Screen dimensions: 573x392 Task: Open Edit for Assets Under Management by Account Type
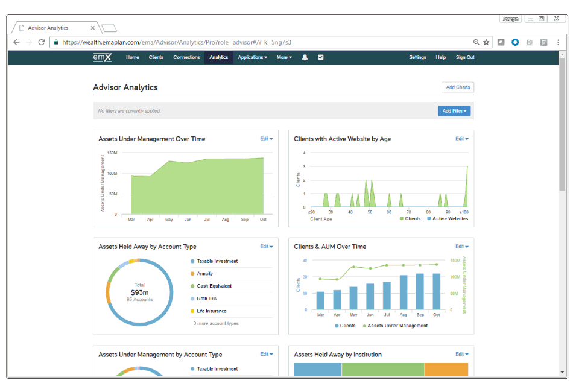[267, 355]
